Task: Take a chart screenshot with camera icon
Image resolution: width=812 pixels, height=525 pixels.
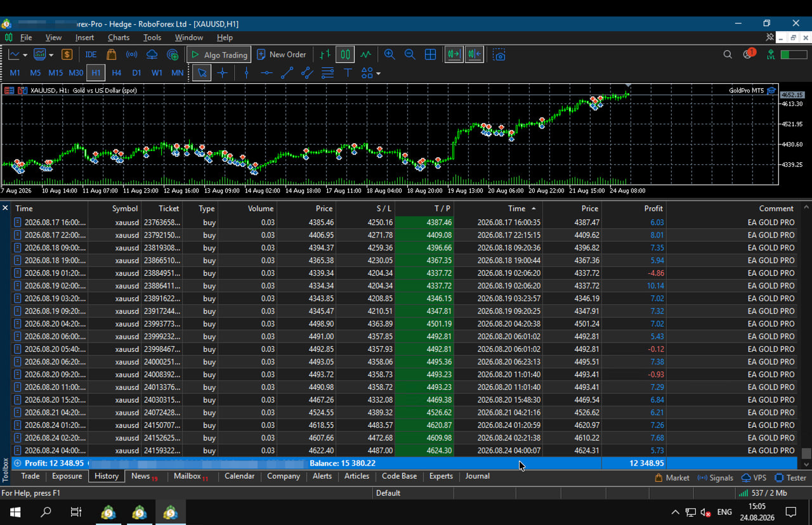Action: tap(499, 55)
